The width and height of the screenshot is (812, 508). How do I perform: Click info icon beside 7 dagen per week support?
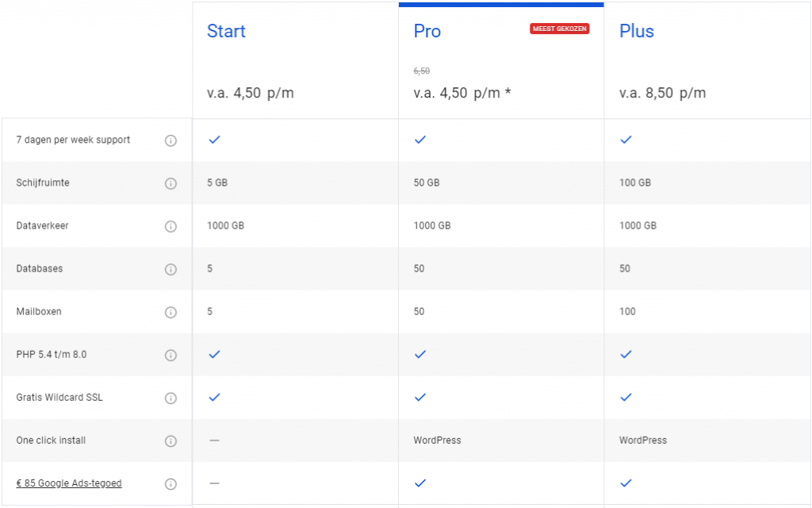coord(170,140)
